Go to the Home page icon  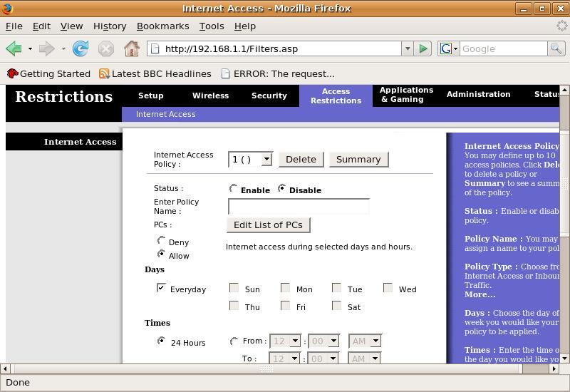coord(132,48)
